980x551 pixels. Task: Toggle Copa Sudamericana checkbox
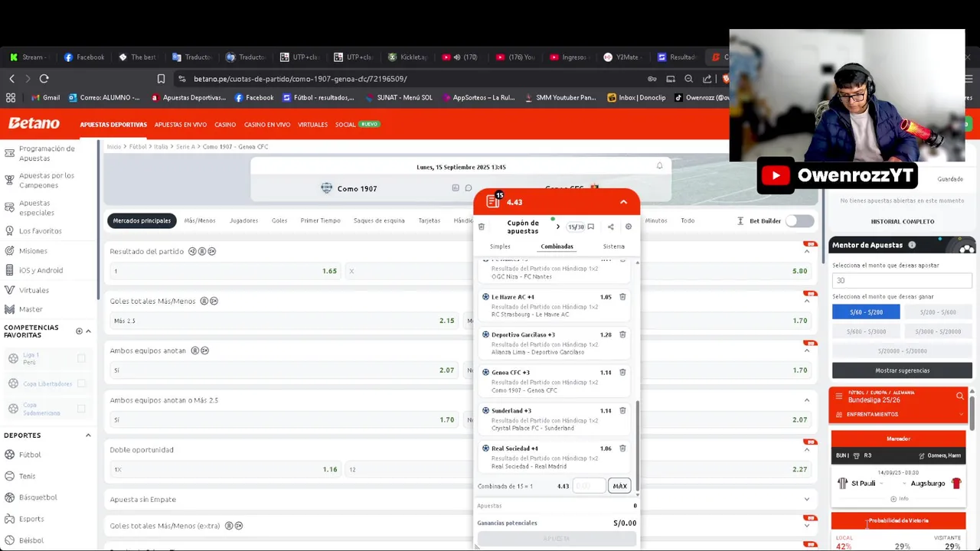pos(81,409)
